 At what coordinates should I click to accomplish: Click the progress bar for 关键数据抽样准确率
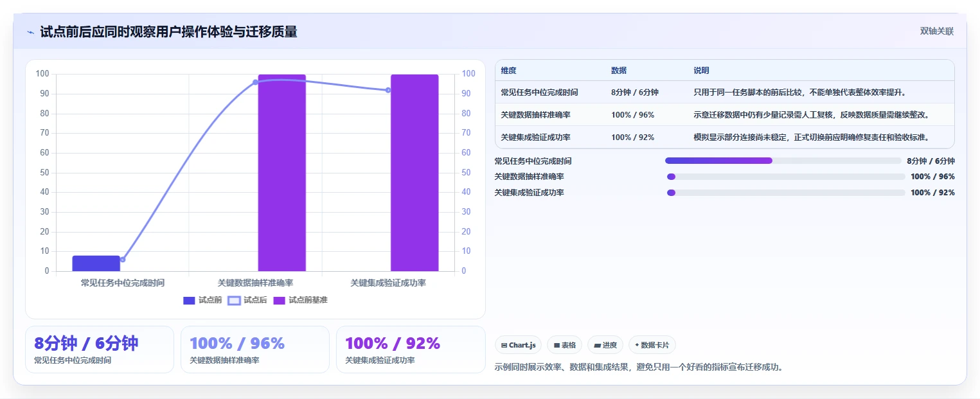tap(786, 177)
